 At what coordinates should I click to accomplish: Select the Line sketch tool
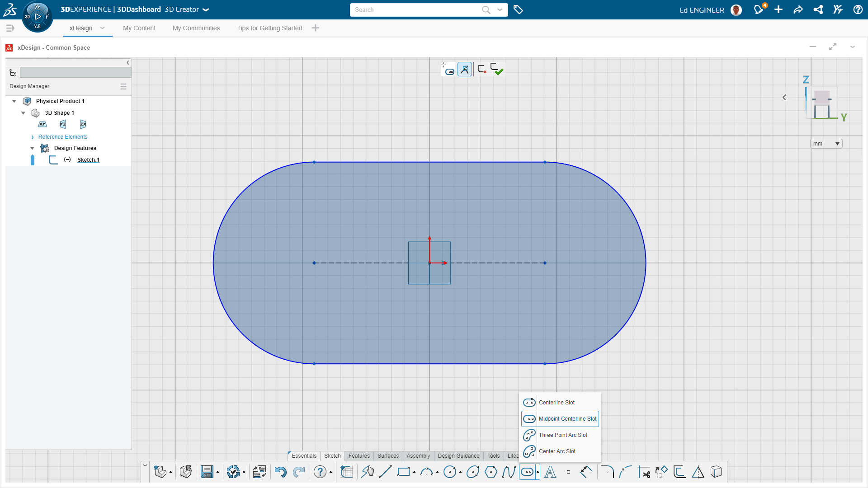click(385, 472)
